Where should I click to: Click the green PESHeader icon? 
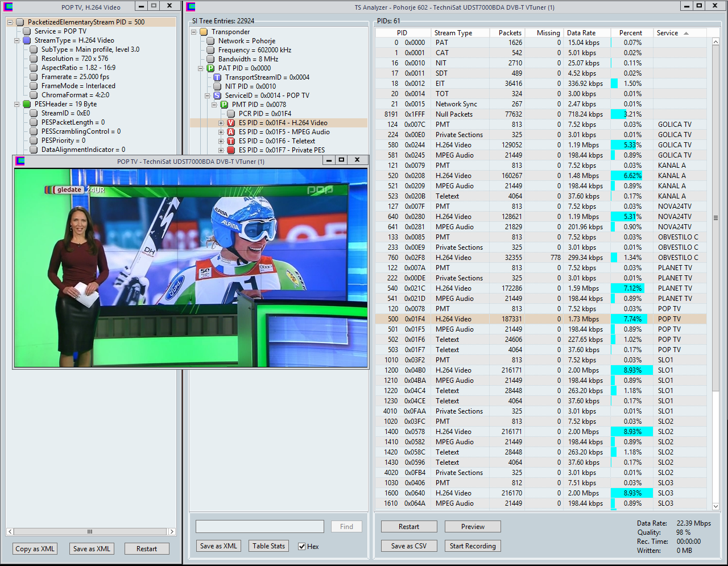27,104
